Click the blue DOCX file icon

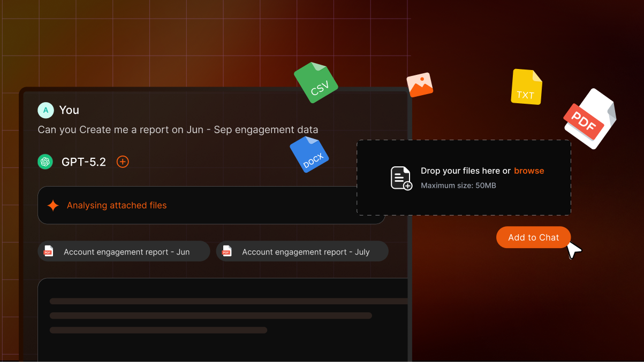coord(309,155)
